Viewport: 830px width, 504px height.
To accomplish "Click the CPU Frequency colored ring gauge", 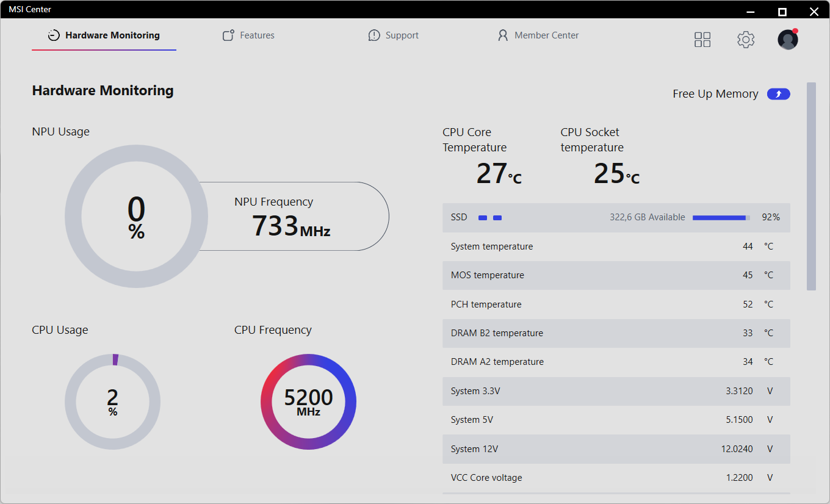I will [308, 401].
